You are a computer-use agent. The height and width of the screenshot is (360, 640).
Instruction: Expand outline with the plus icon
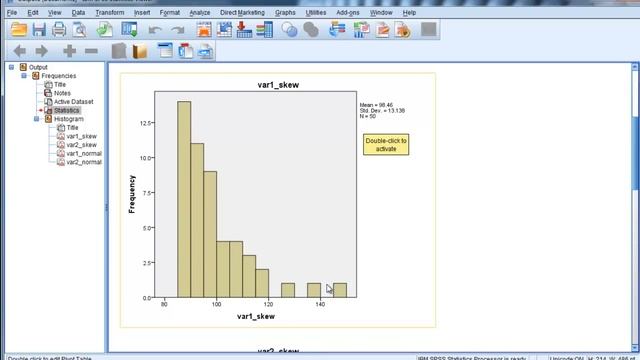(69, 51)
